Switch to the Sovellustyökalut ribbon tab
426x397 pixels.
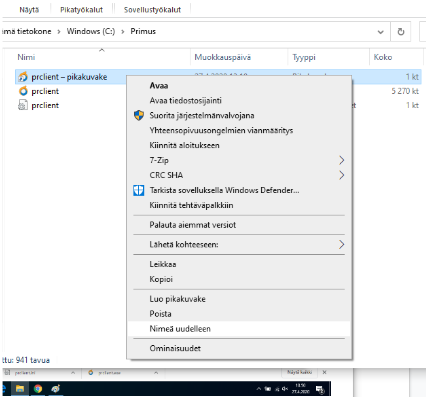[152, 10]
